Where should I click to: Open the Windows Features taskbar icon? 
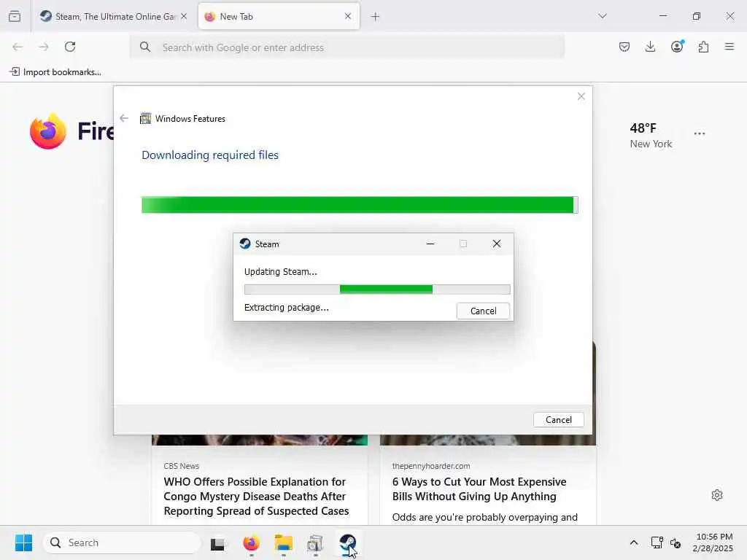[x=315, y=543]
